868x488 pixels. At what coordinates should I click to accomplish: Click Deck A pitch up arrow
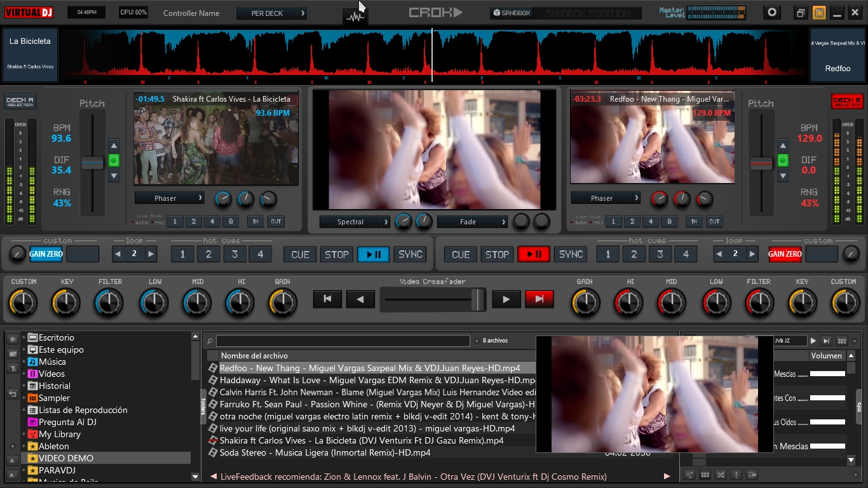(114, 146)
